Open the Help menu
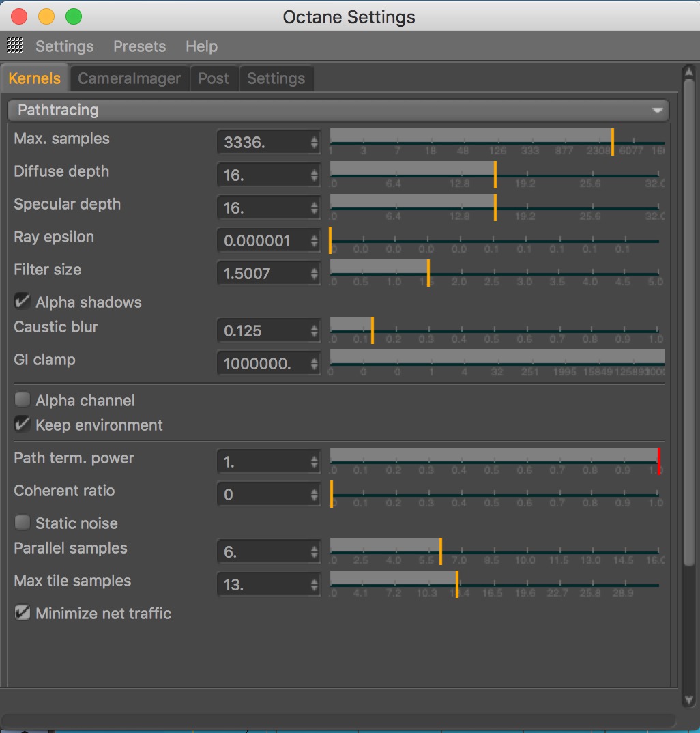The width and height of the screenshot is (700, 733). coord(201,46)
